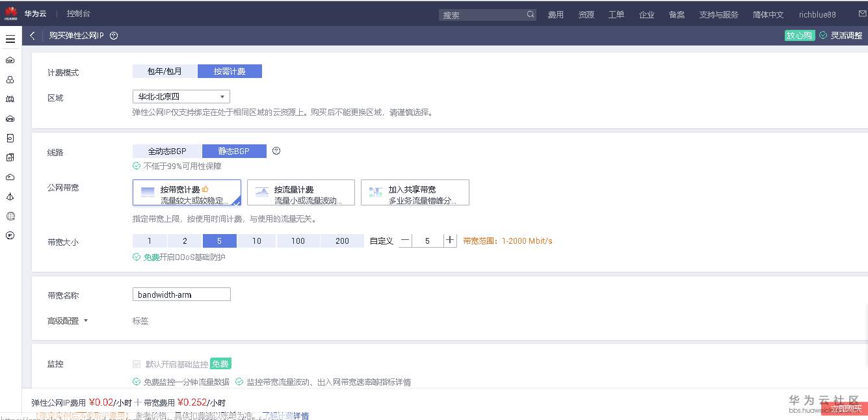
Task: Open the richblue88 account menu
Action: [x=817, y=14]
